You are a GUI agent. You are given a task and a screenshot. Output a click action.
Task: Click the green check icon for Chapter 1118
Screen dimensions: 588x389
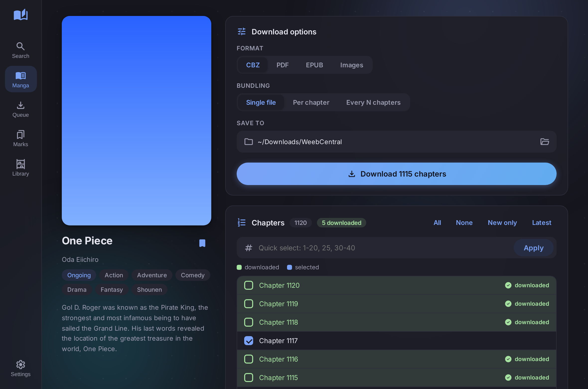pos(508,322)
